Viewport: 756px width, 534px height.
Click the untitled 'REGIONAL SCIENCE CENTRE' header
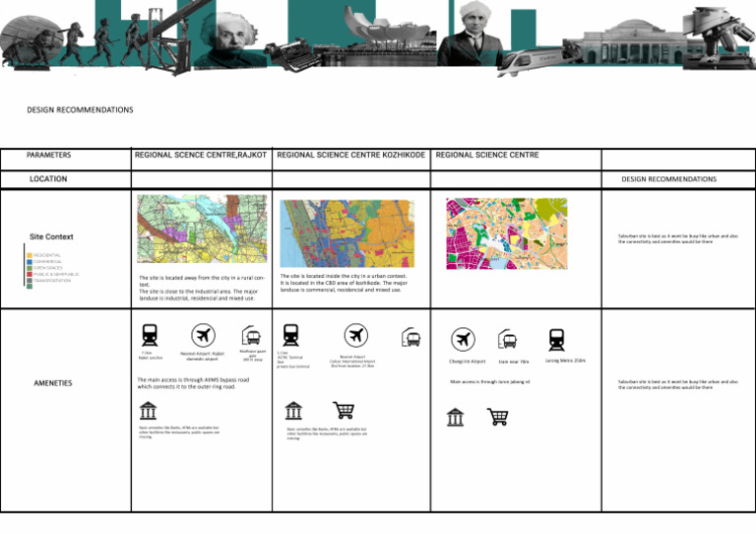click(487, 155)
